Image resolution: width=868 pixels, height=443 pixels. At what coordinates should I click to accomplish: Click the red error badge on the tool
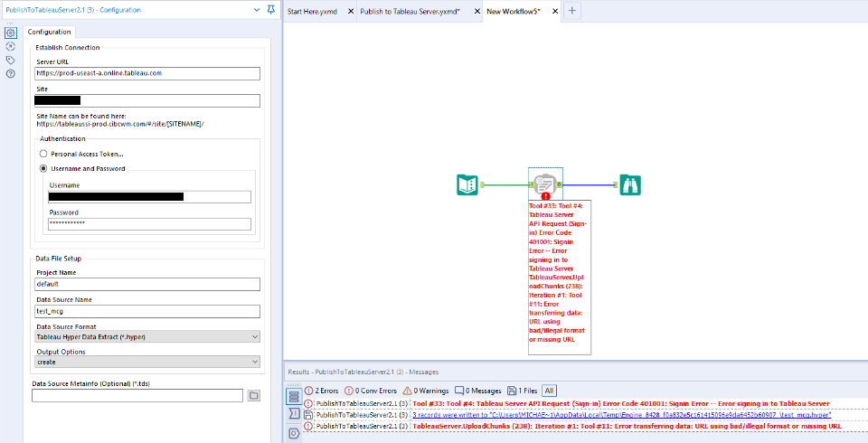(x=546, y=196)
